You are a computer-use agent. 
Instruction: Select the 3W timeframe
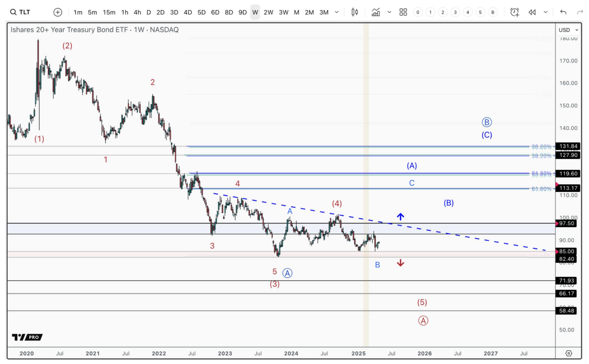(x=284, y=12)
